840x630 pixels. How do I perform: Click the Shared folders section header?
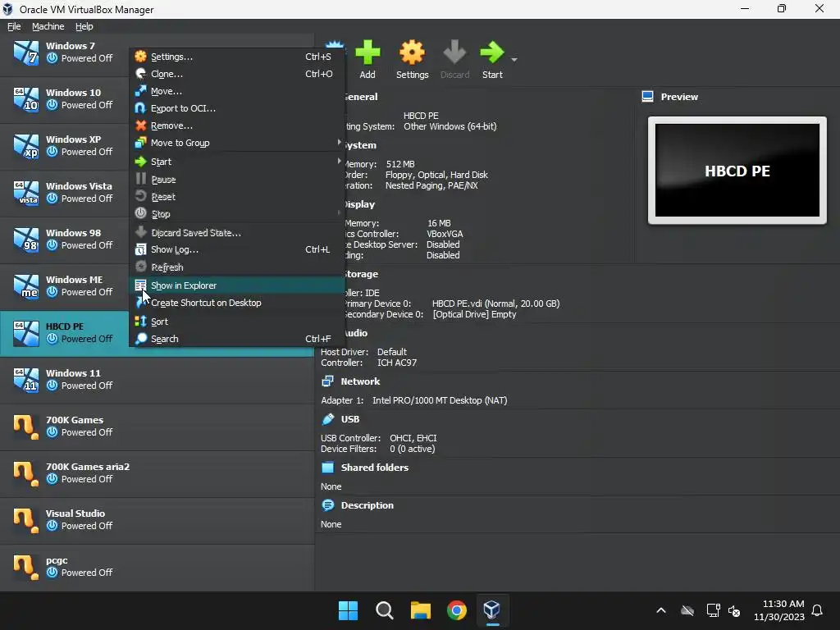point(374,467)
